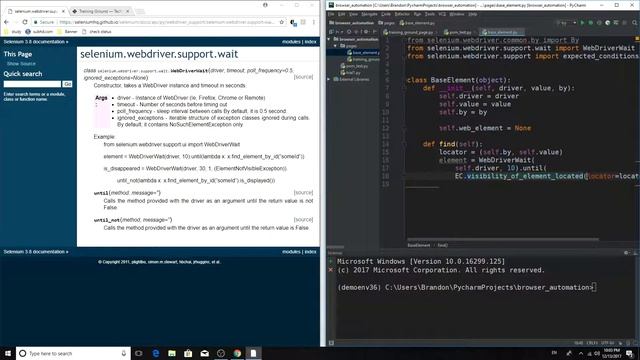Click the Go button next to Quick search
Viewport: 640px width, 360px height.
point(67,84)
